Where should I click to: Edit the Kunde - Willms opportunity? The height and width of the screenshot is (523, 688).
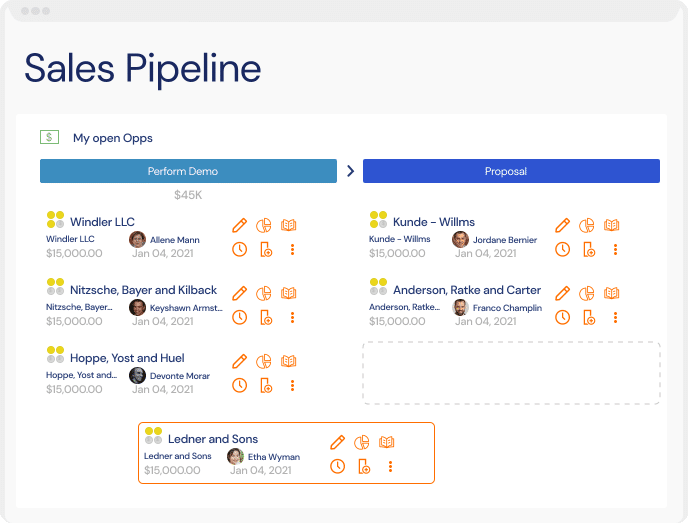(563, 225)
